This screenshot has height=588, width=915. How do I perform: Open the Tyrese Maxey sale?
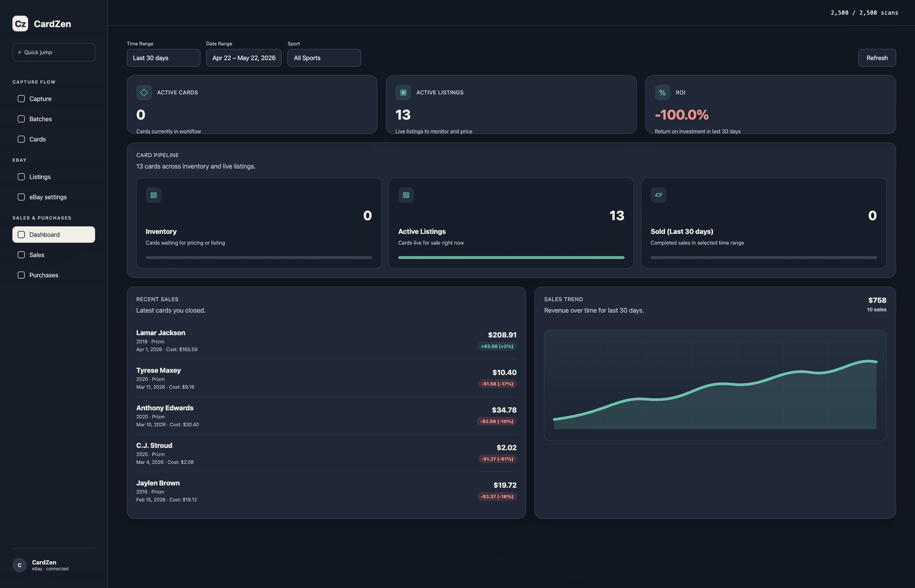click(x=326, y=378)
